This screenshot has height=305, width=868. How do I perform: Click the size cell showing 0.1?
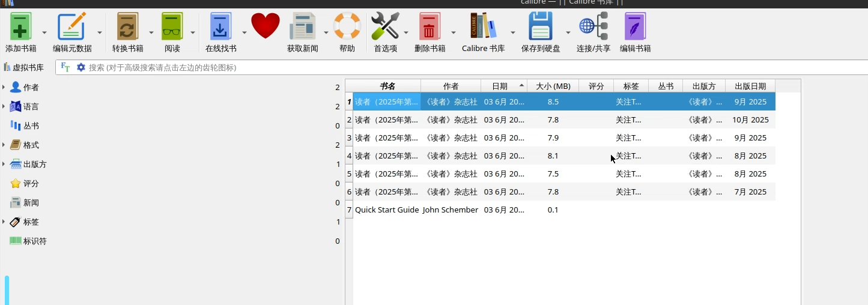553,210
